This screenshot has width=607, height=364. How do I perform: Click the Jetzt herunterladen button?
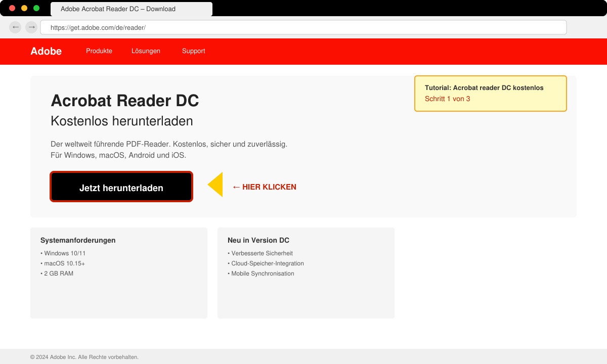[121, 187]
